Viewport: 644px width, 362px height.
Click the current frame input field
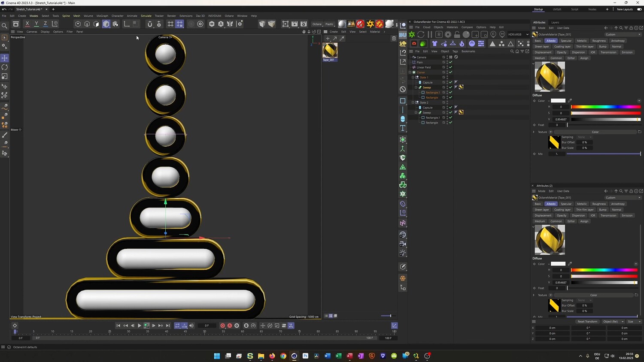207,326
